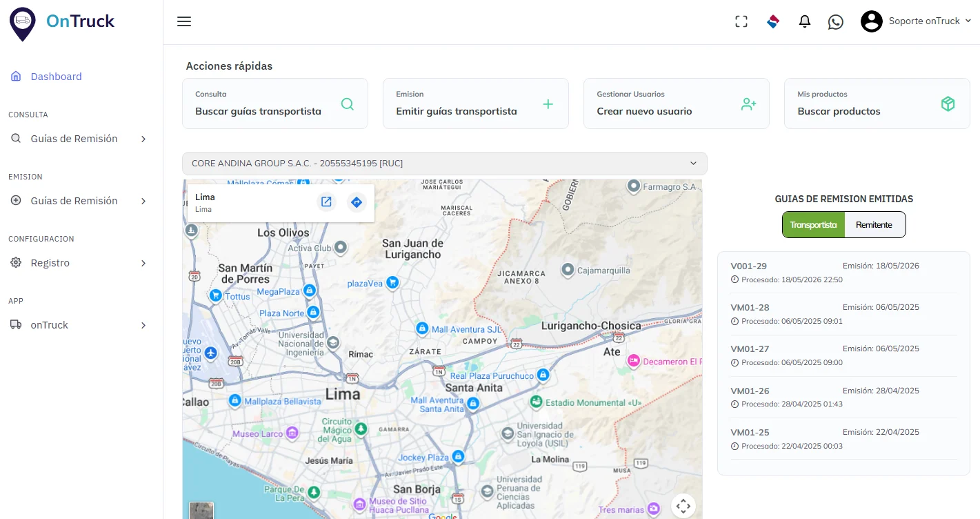980x519 pixels.
Task: Click the red-blue flag logo icon
Action: pyautogui.click(x=773, y=21)
